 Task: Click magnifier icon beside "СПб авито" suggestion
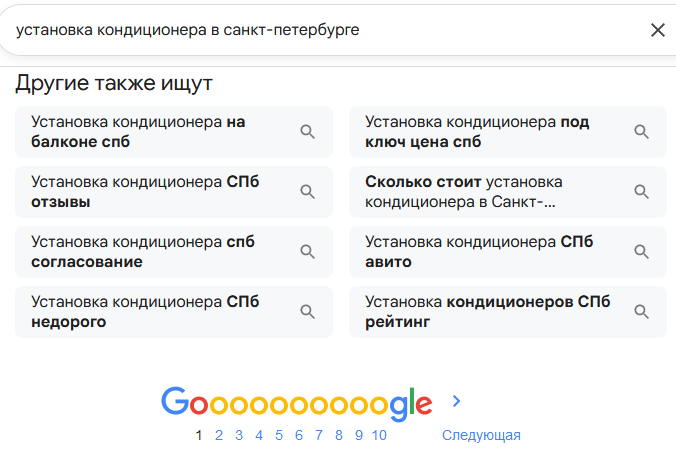click(x=642, y=252)
